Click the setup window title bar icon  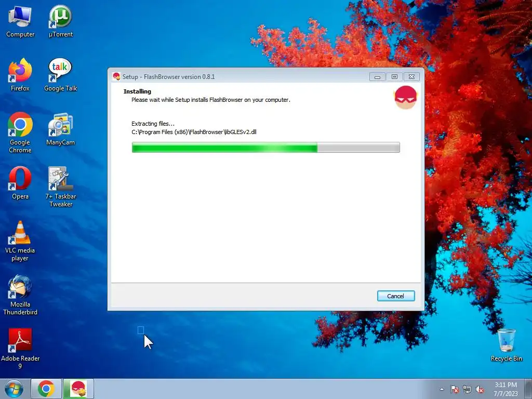(x=116, y=76)
